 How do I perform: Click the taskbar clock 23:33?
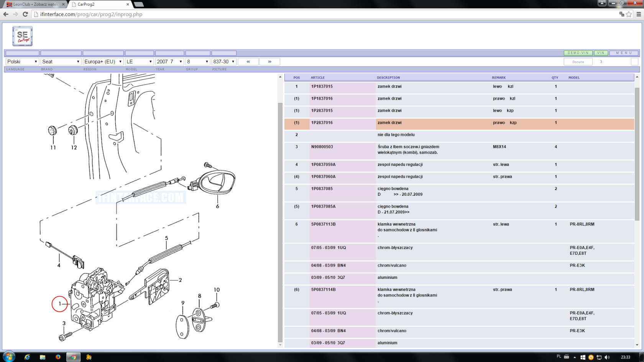[625, 357]
